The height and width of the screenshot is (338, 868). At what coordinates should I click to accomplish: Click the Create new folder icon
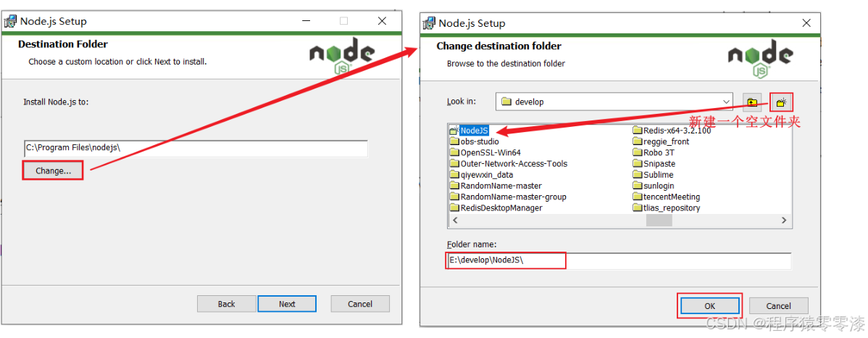point(781,102)
